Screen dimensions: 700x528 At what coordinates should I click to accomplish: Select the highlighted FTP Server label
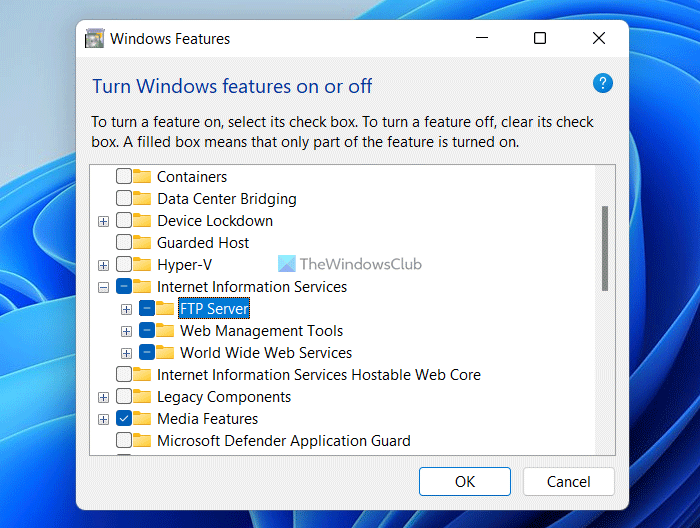tap(214, 308)
